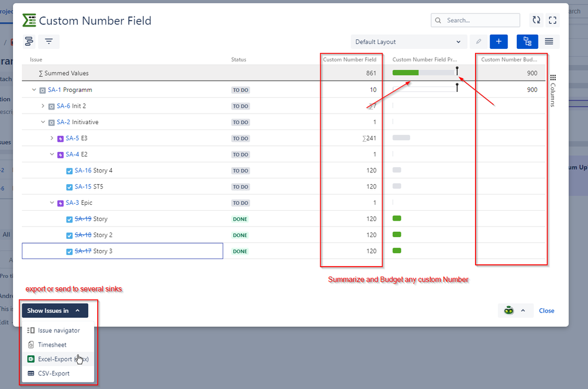Open the SA-1 issue link

[x=54, y=89]
